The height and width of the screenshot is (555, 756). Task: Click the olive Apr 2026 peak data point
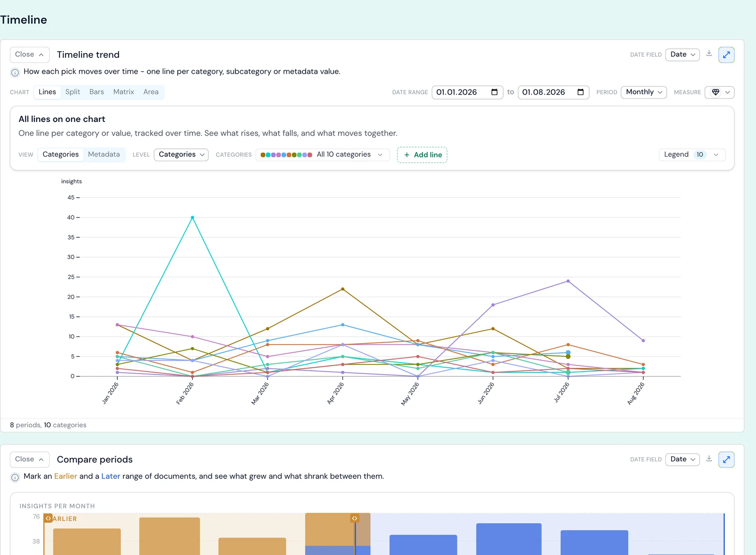343,289
